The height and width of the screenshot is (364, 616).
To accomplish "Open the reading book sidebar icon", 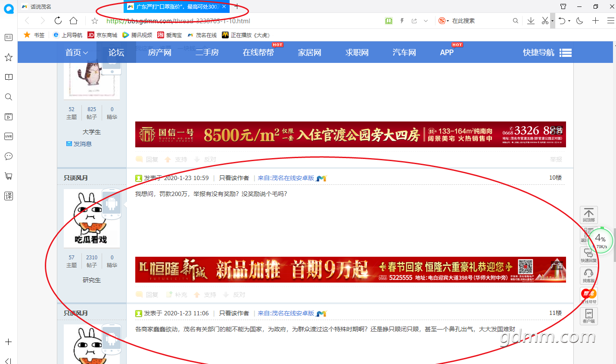I will point(9,77).
